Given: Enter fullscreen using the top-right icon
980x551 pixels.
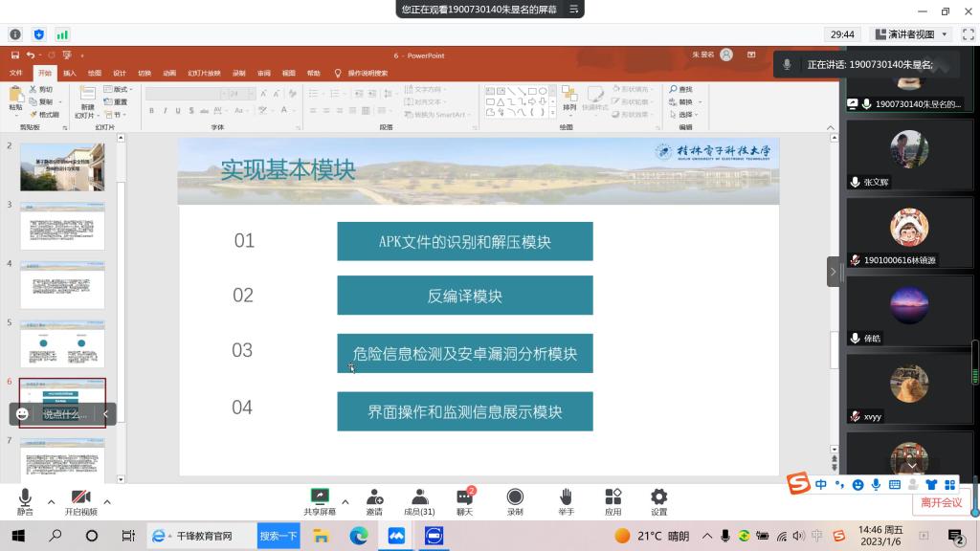Looking at the screenshot, I should (968, 34).
